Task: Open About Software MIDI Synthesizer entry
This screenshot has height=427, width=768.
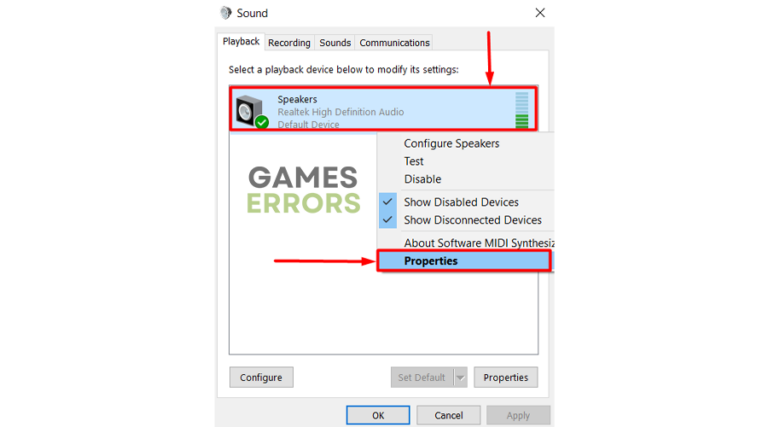Action: point(479,243)
